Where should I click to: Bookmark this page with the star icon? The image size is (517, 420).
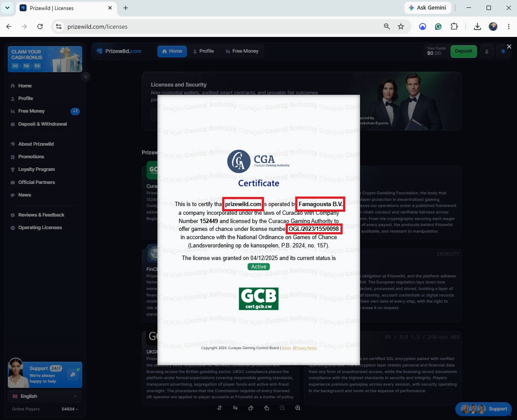400,27
